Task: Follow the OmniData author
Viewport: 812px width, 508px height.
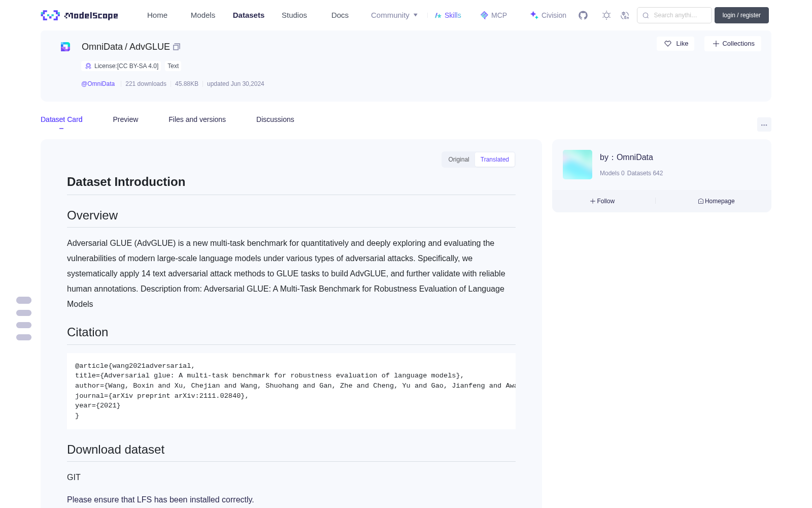Action: point(602,201)
